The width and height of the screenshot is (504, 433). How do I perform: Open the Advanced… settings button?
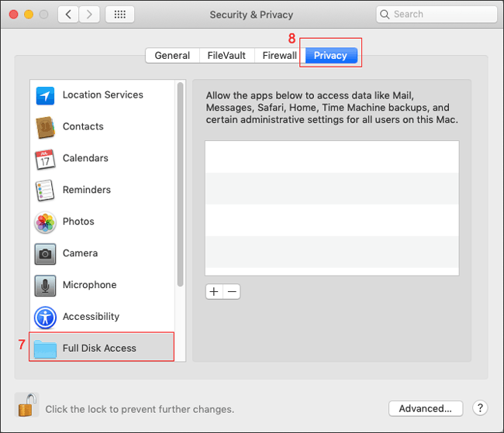pos(426,408)
